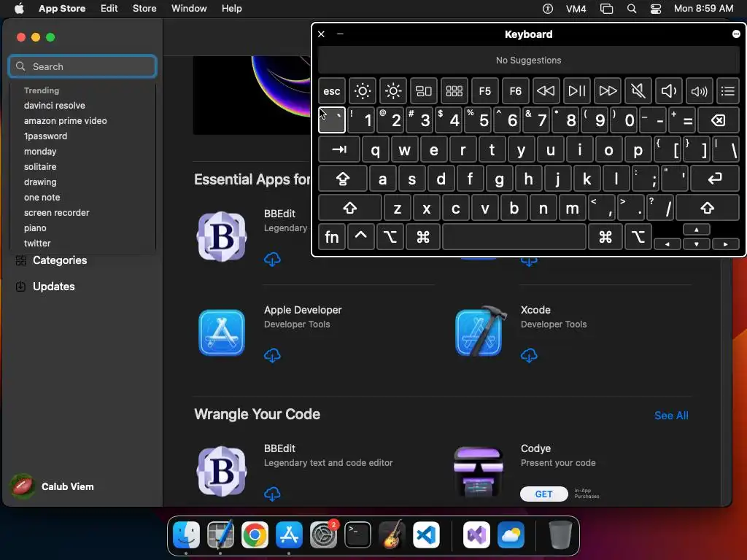This screenshot has width=747, height=560.
Task: Open the Edit menu
Action: (x=109, y=8)
